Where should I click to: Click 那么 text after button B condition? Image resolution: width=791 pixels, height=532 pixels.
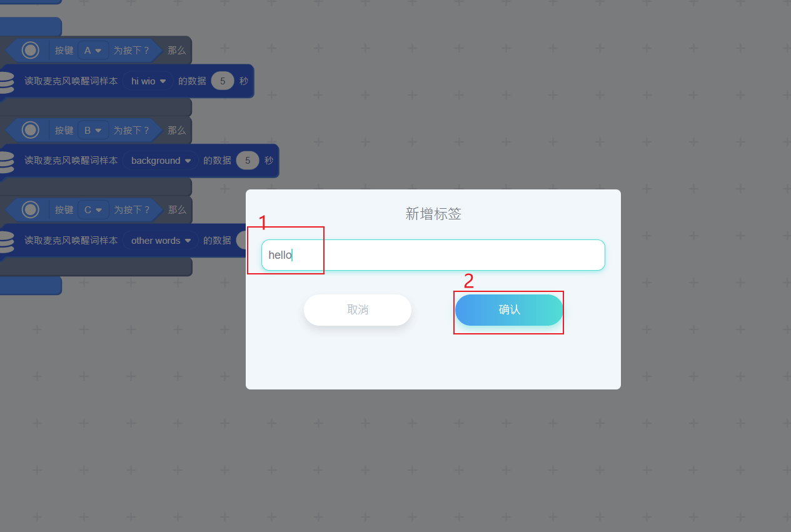(177, 130)
